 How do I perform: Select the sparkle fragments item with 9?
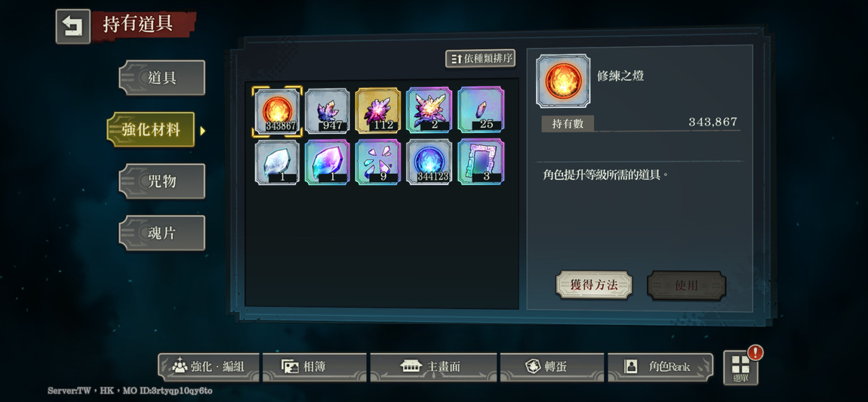click(x=378, y=162)
